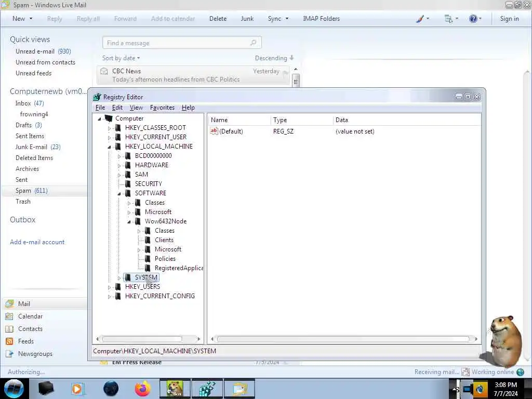Expand HKEY_USERS key
The image size is (532, 399).
pyautogui.click(x=109, y=287)
